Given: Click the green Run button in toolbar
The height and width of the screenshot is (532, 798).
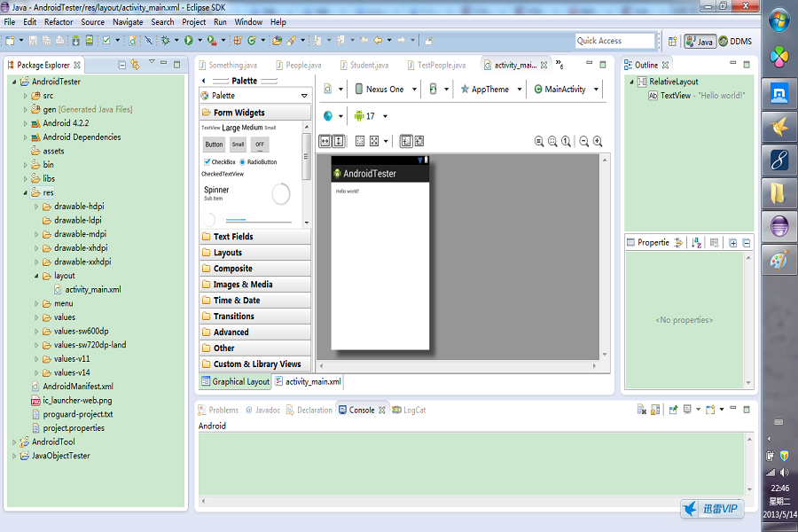Looking at the screenshot, I should (189, 40).
